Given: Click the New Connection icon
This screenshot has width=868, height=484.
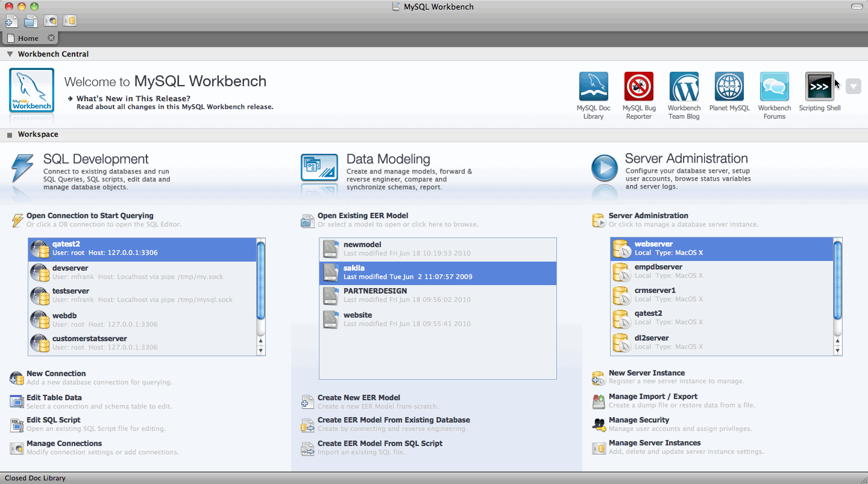Looking at the screenshot, I should pos(17,379).
